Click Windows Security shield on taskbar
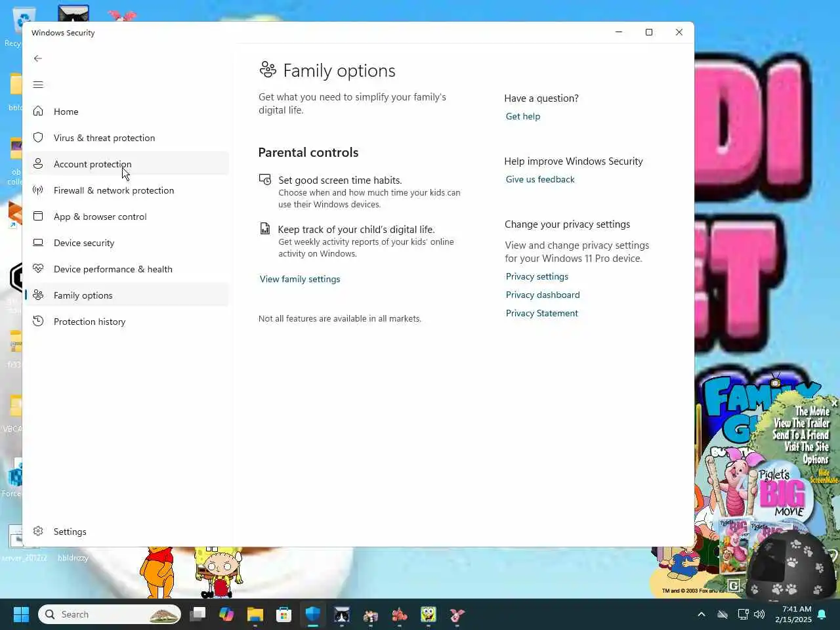The image size is (840, 630). click(x=313, y=614)
